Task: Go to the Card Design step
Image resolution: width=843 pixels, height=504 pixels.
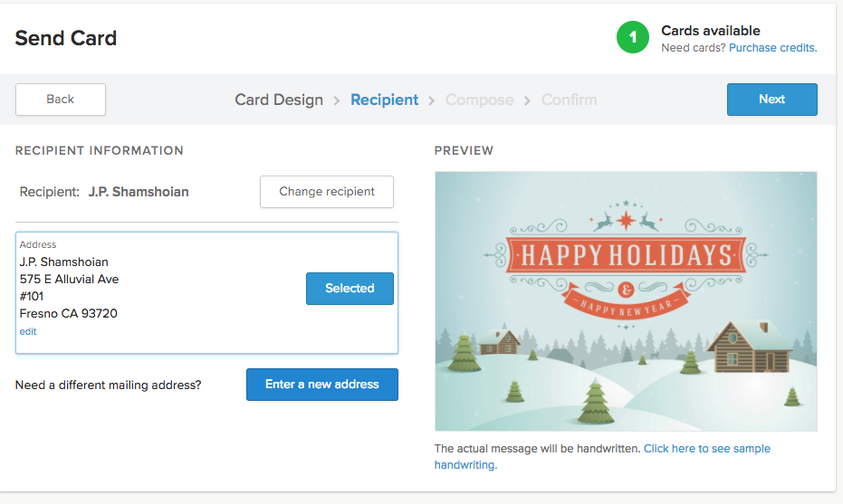Action: coord(279,100)
